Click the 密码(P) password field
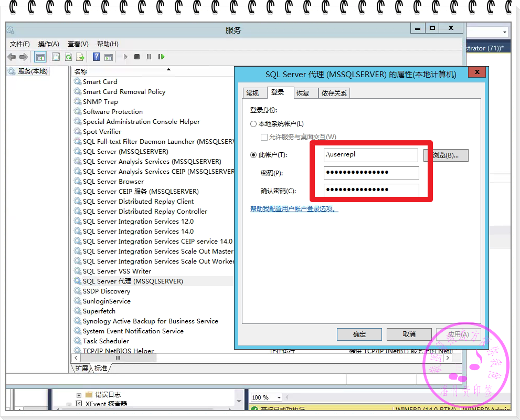 [371, 173]
